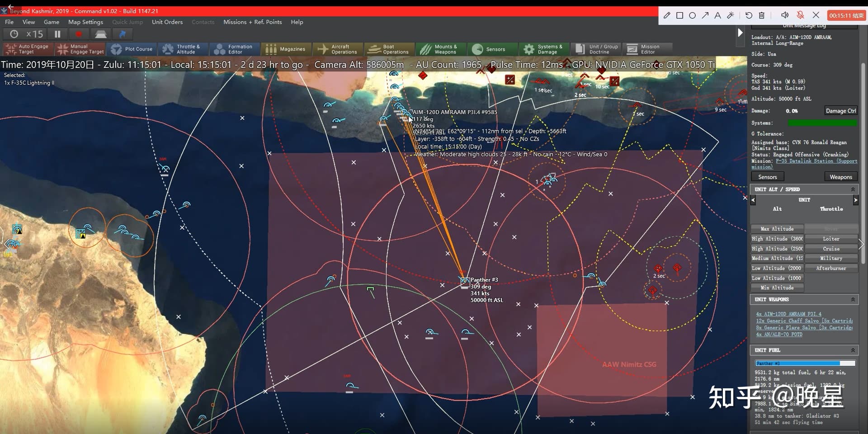Open the Unit Orders menu
The width and height of the screenshot is (868, 434).
click(167, 22)
